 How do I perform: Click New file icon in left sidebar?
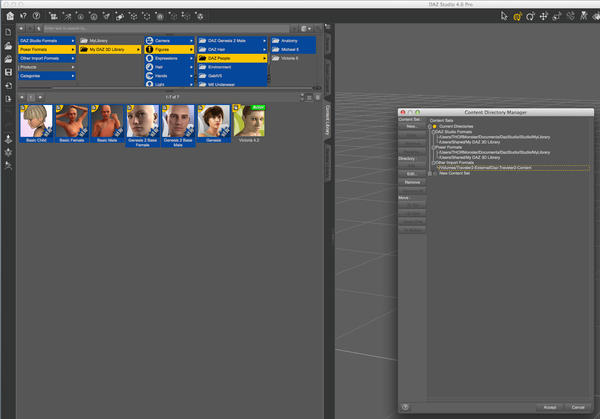click(8, 33)
